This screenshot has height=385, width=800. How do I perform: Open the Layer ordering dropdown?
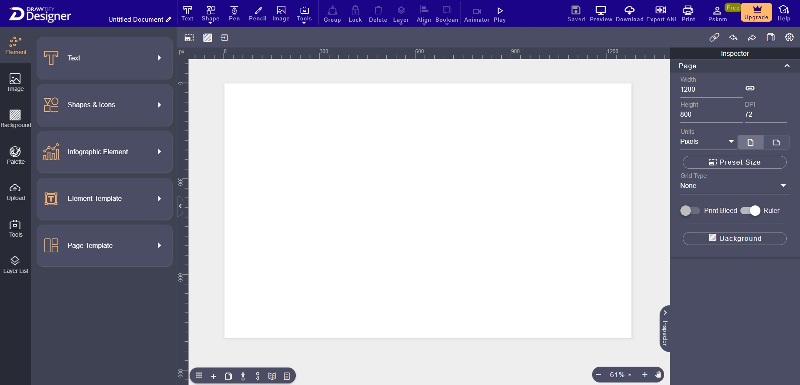[401, 14]
